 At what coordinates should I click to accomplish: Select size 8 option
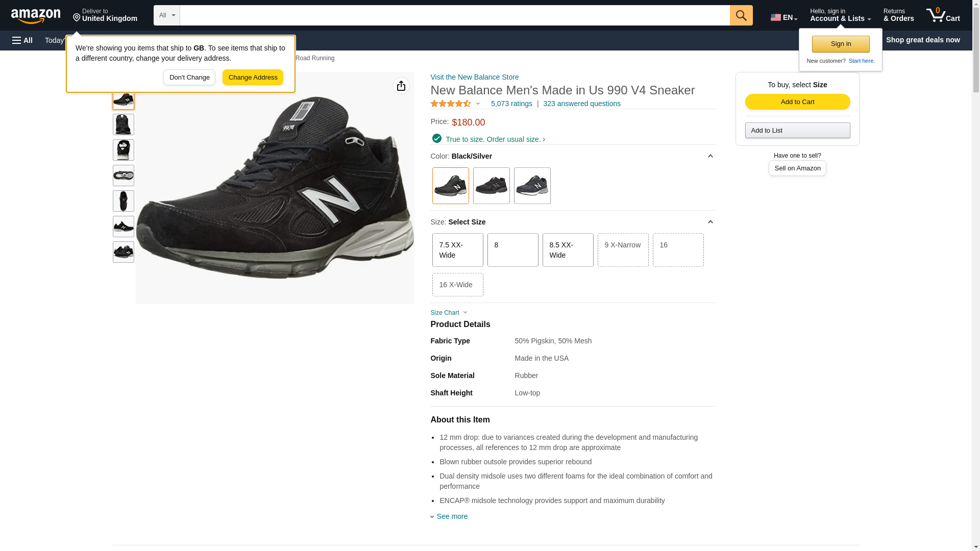(x=512, y=250)
